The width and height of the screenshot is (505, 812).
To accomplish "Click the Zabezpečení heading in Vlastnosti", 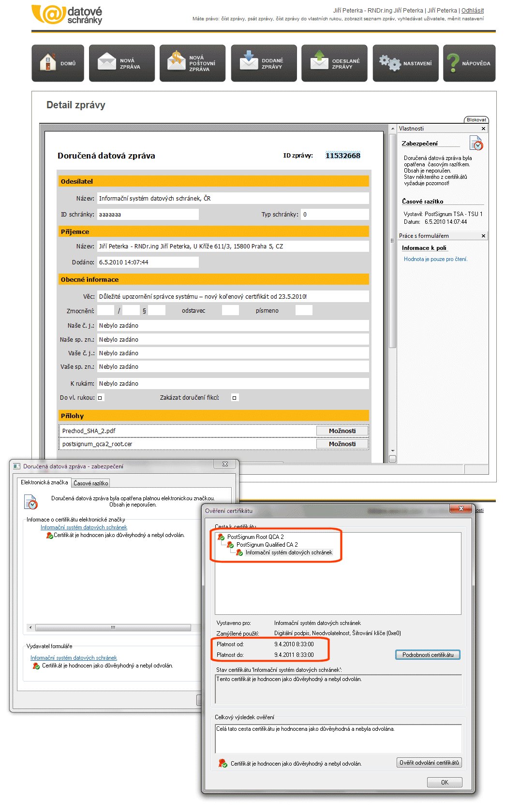I will coord(420,144).
